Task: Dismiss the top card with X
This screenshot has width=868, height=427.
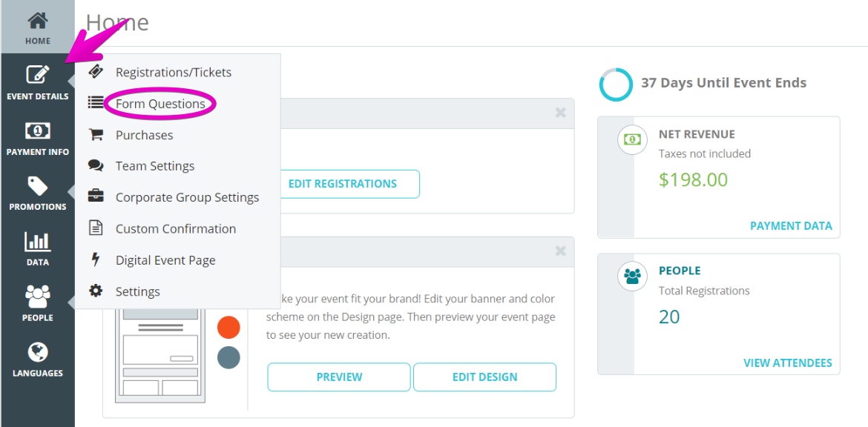Action: (560, 113)
